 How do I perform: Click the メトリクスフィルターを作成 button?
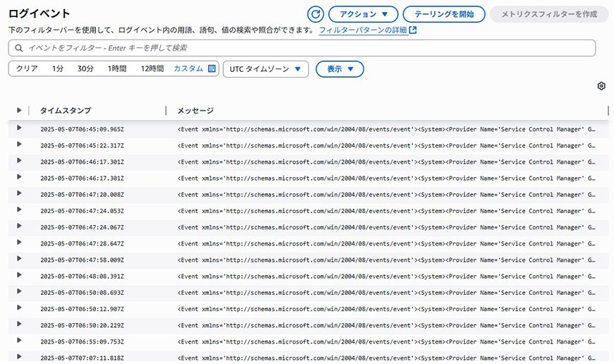[x=549, y=15]
